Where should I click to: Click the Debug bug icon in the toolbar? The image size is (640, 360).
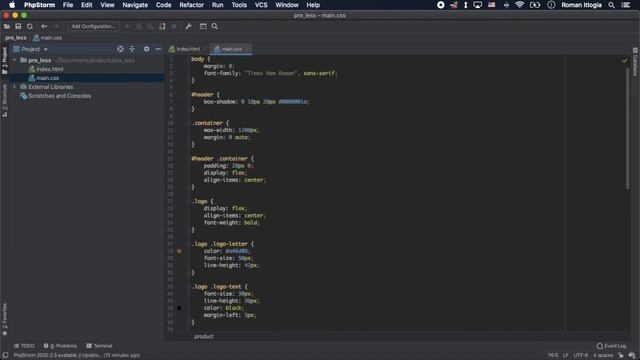pyautogui.click(x=139, y=26)
